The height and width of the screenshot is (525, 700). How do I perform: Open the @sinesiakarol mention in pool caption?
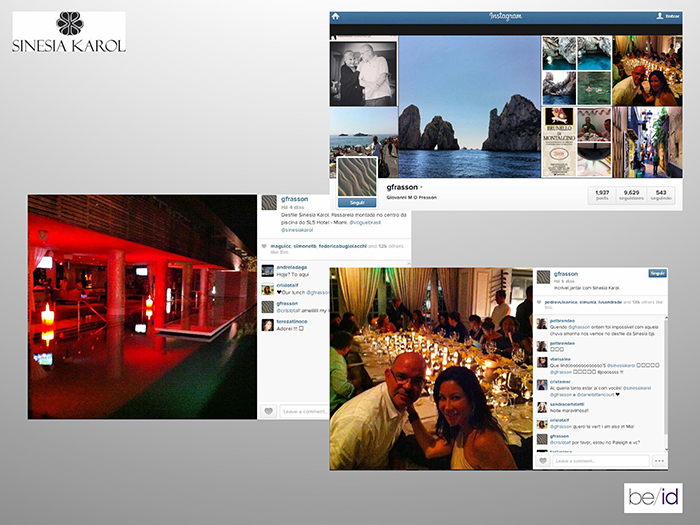pyautogui.click(x=297, y=230)
